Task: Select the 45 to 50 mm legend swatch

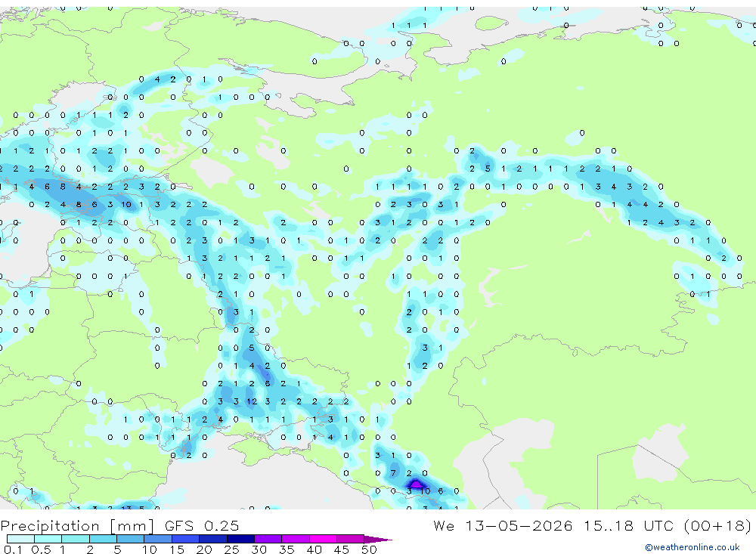Action: tap(350, 539)
